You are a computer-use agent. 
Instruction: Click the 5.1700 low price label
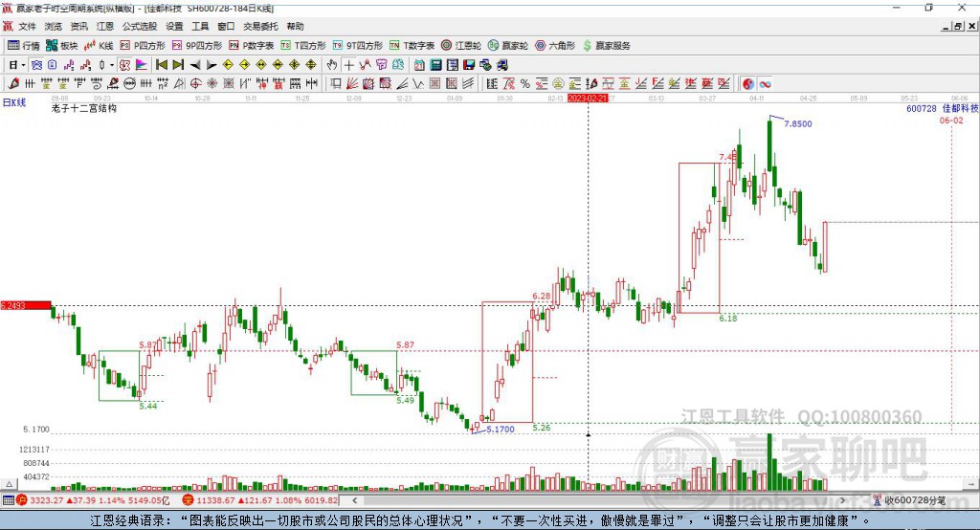click(500, 430)
